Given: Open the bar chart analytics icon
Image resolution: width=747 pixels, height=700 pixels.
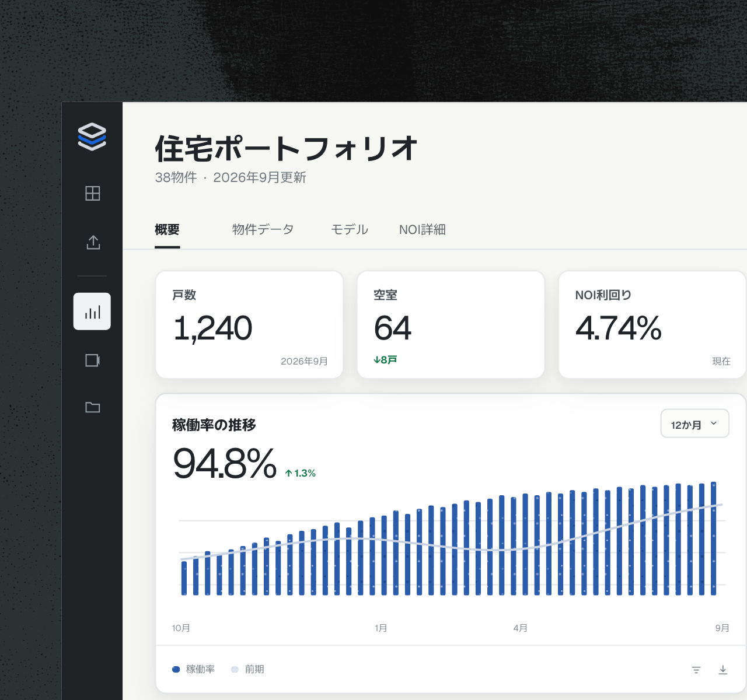Looking at the screenshot, I should click(92, 311).
